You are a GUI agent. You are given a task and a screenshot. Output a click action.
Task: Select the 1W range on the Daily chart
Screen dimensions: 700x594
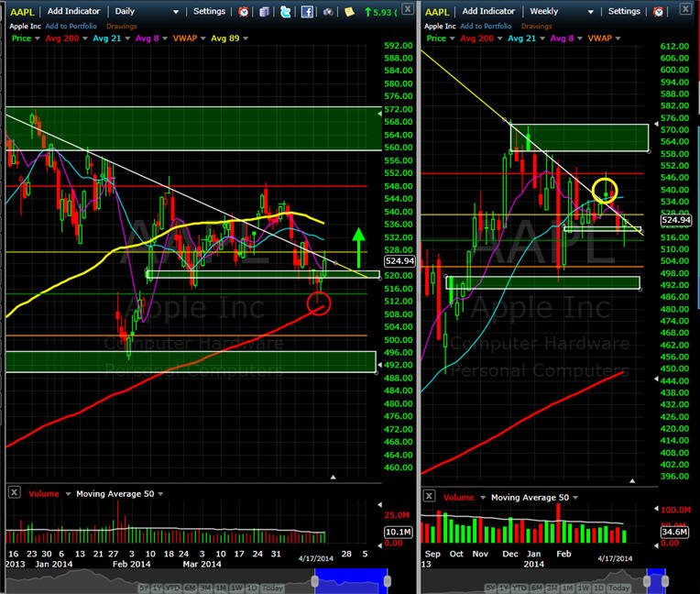[236, 588]
